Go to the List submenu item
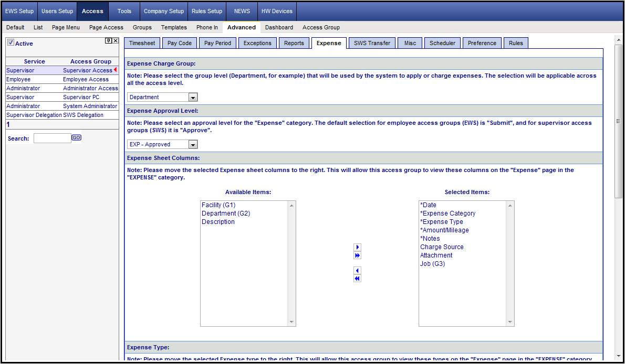 click(38, 27)
